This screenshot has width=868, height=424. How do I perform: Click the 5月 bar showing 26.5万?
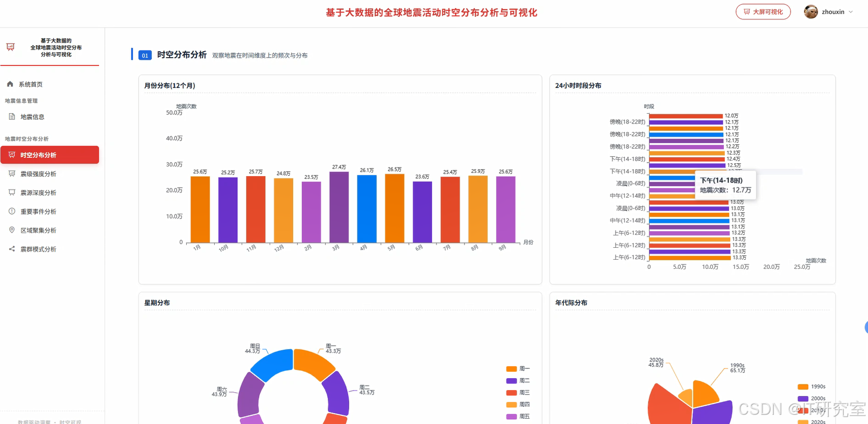(x=394, y=208)
